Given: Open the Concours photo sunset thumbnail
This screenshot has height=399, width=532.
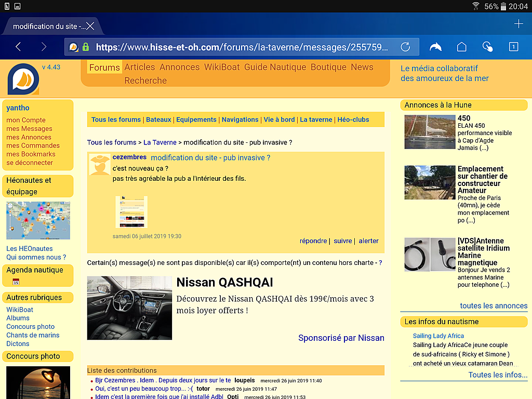Looking at the screenshot, I should click(x=38, y=383).
